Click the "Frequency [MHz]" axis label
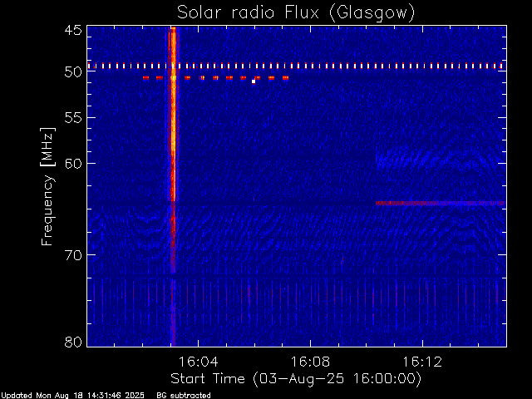 pyautogui.click(x=47, y=186)
